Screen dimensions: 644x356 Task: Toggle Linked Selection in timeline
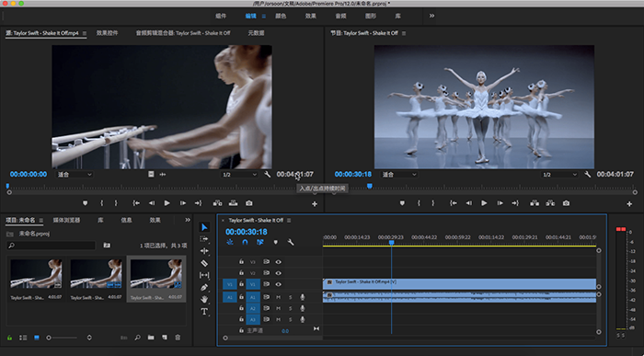coord(260,242)
